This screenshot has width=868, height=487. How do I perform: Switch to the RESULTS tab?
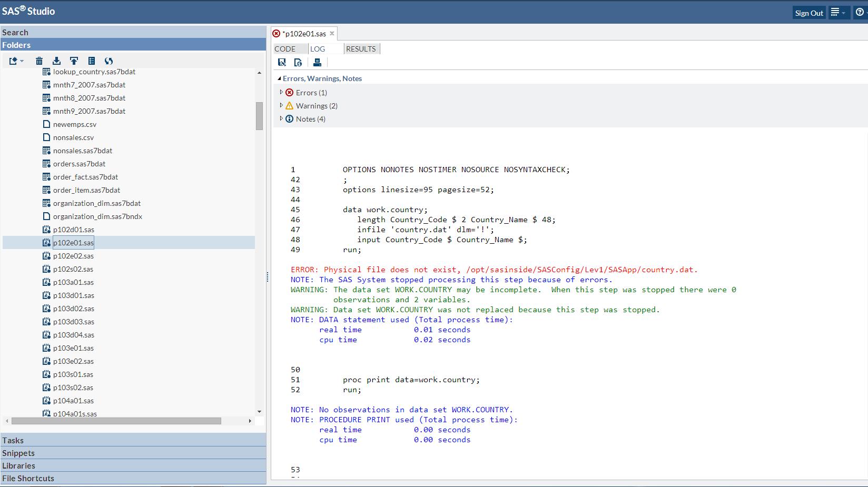361,48
